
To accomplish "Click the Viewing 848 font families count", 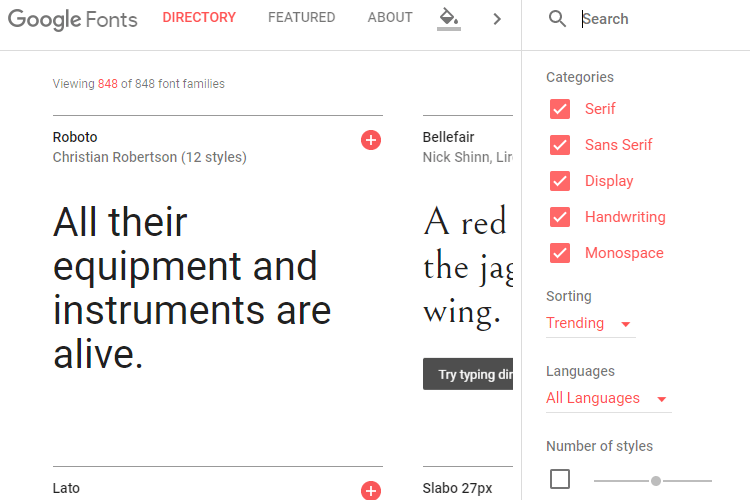I will (139, 84).
